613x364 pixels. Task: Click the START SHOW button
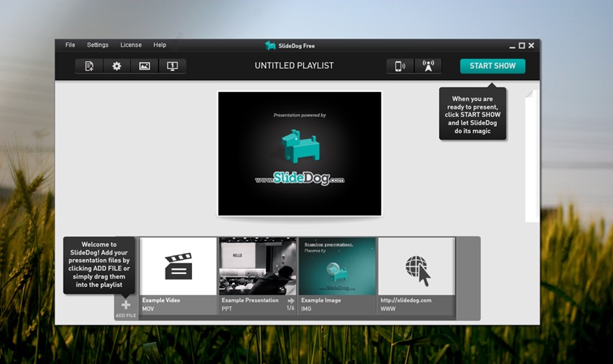(x=493, y=66)
